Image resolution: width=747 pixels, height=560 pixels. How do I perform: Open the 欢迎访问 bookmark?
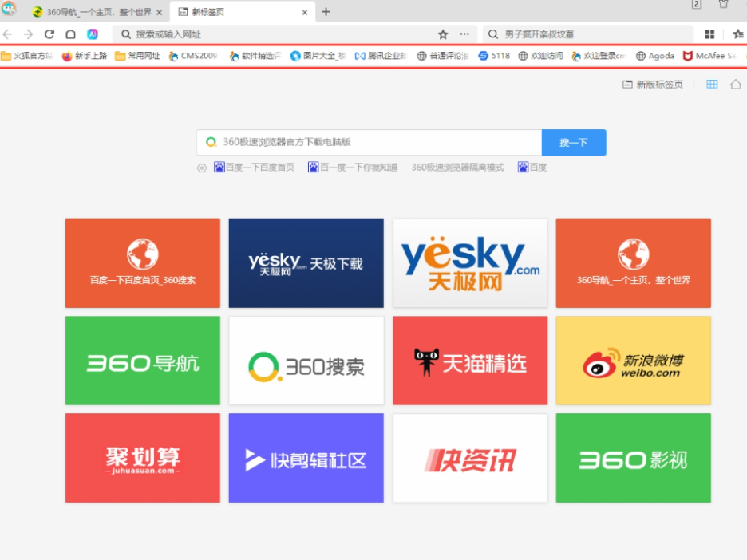[x=540, y=56]
